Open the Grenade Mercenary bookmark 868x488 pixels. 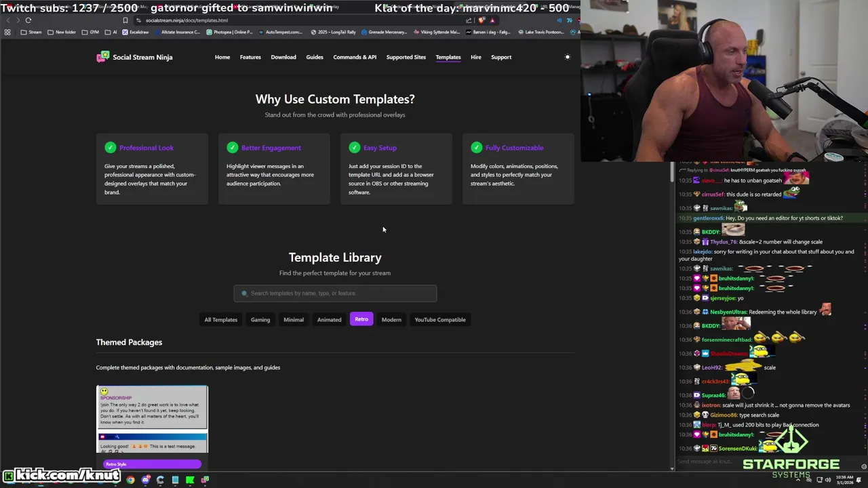(384, 32)
